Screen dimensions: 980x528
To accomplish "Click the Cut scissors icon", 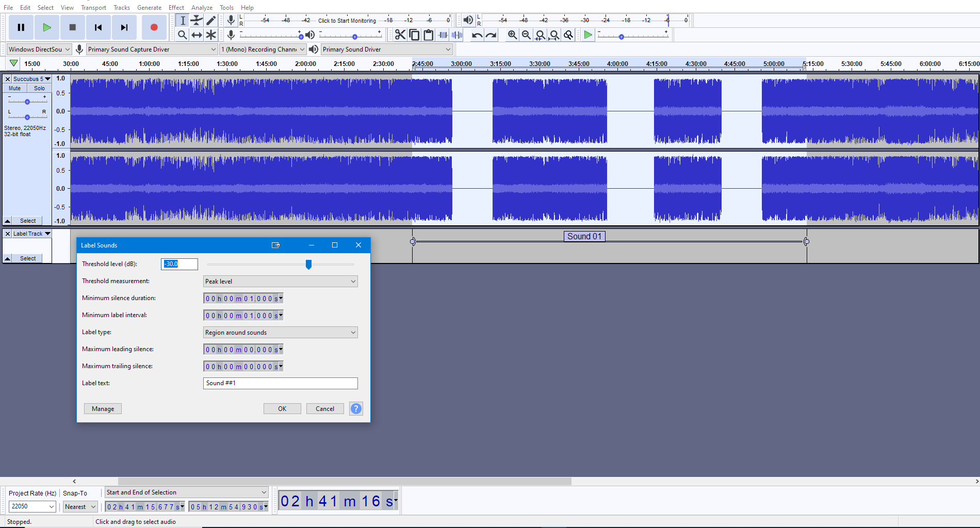I will [400, 35].
